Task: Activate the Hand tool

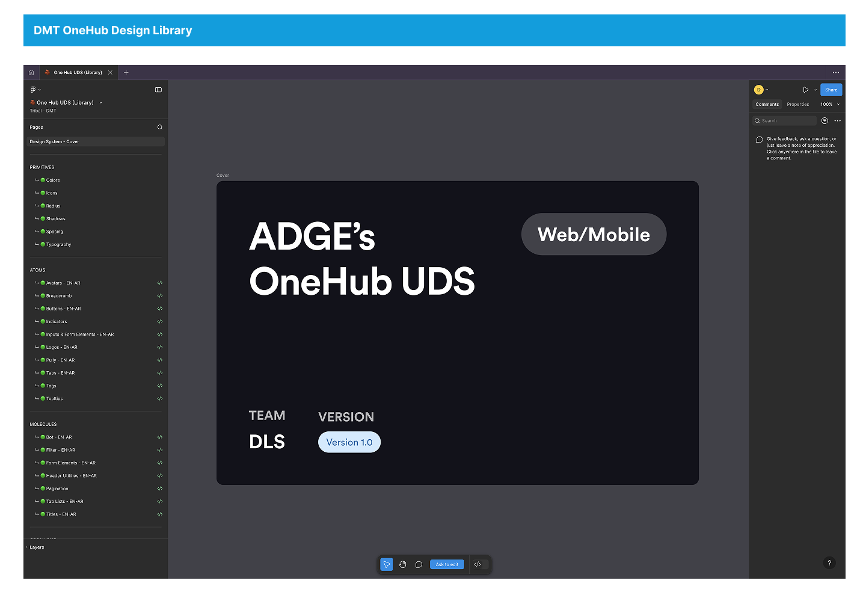Action: click(x=403, y=564)
